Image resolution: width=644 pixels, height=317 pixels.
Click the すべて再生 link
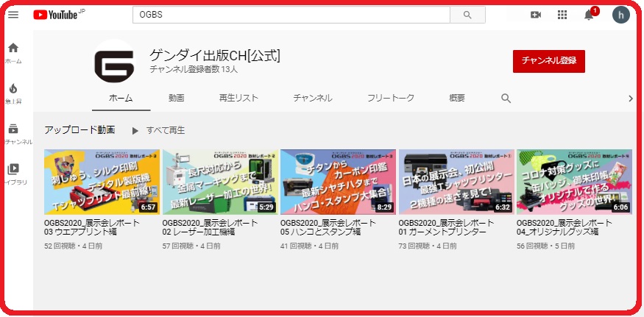pyautogui.click(x=166, y=131)
